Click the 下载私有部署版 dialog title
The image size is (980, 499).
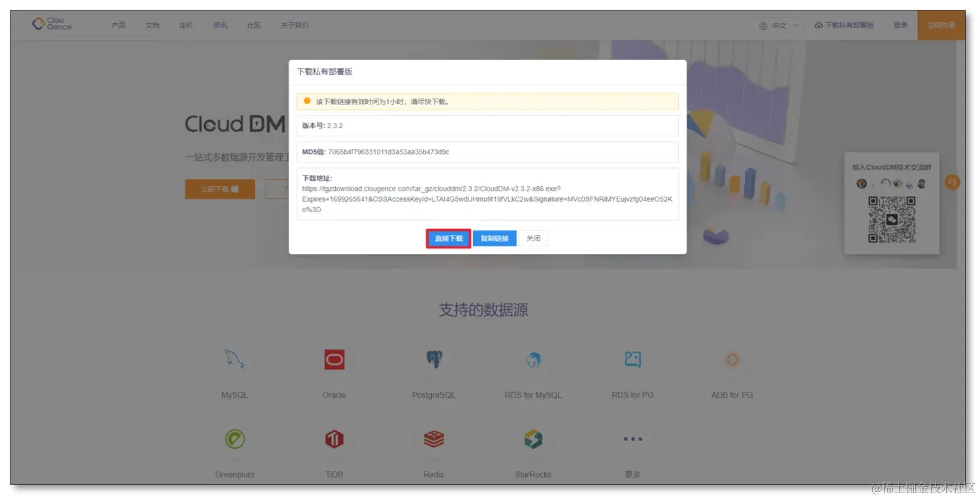325,72
